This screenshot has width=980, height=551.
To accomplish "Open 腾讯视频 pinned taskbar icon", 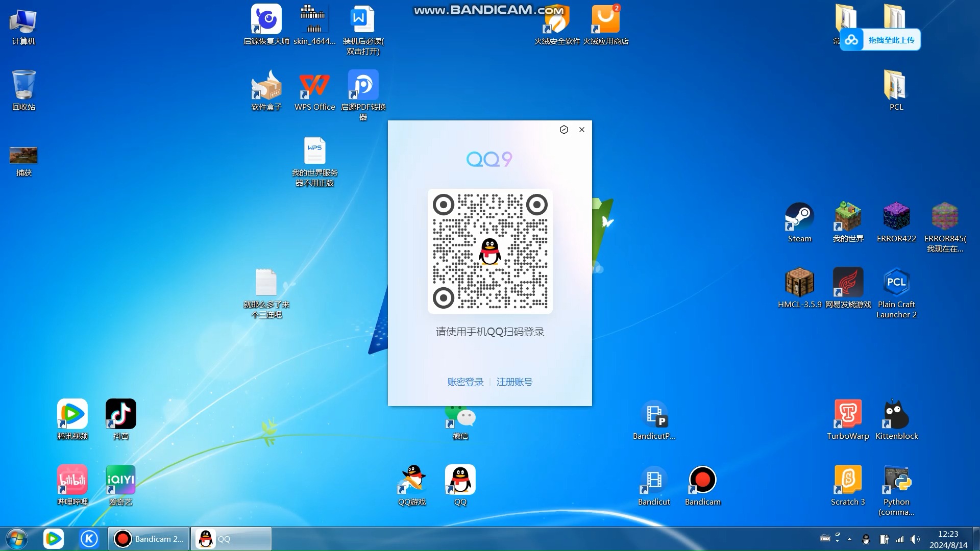I will (53, 539).
